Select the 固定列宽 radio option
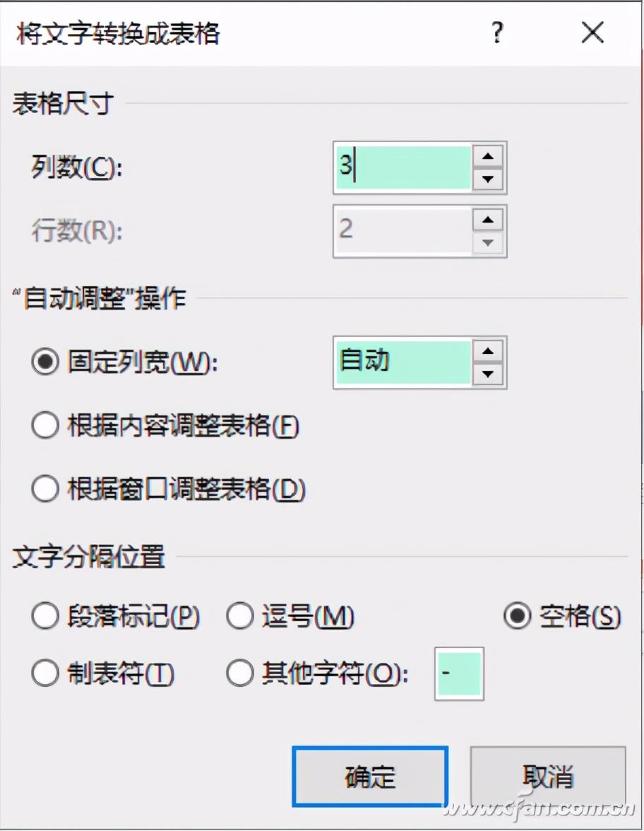644x831 pixels. 45,363
